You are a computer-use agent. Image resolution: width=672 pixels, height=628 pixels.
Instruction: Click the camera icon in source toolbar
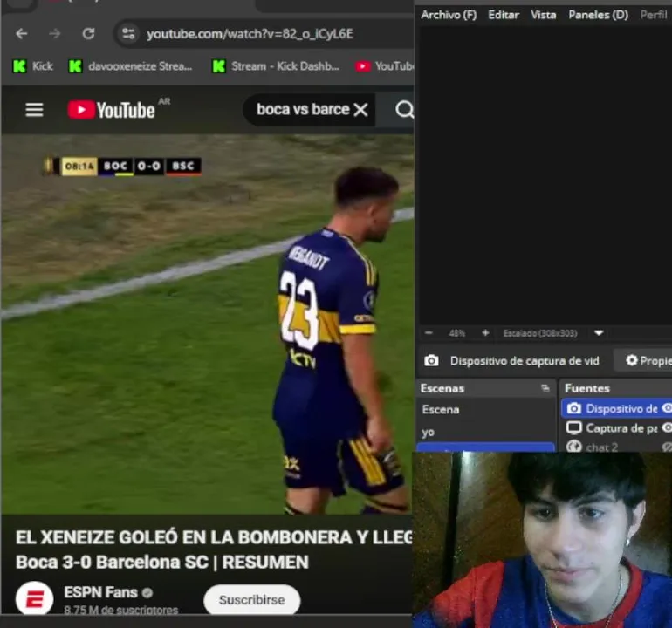(431, 361)
